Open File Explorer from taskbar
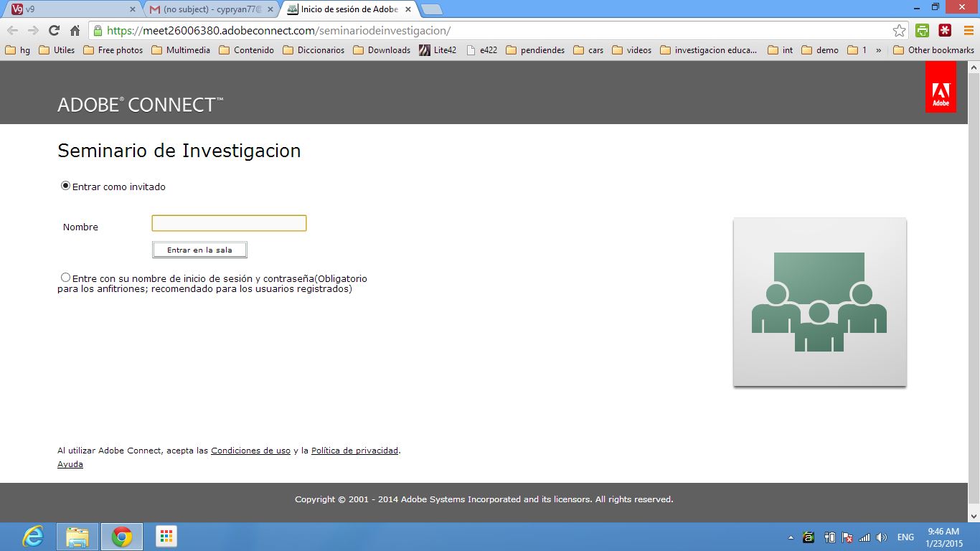 [77, 537]
